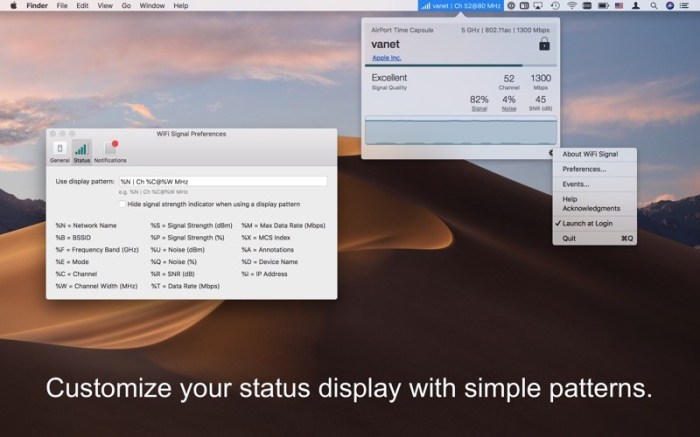Click the signal history graph

pos(460,131)
